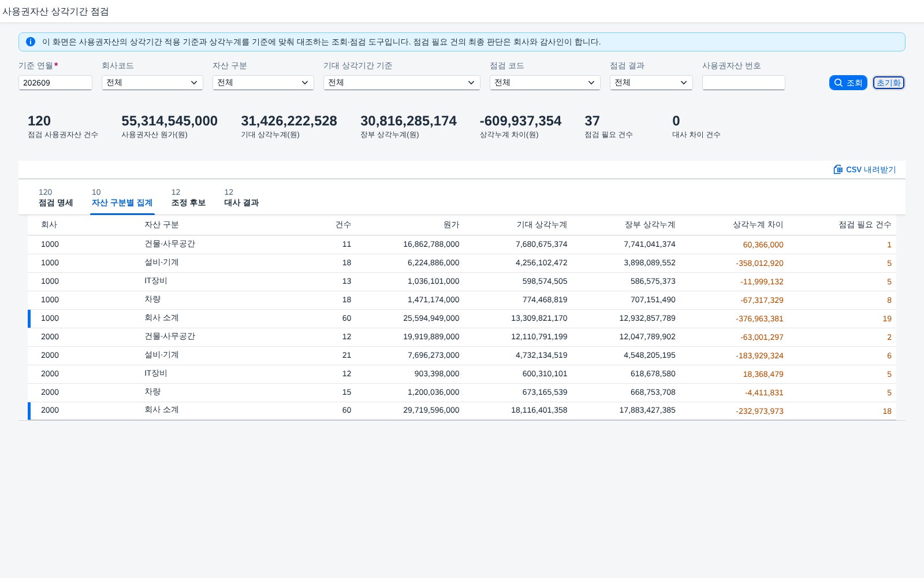Open the 점검 코드 dropdown
This screenshot has height=578, width=924.
545,83
